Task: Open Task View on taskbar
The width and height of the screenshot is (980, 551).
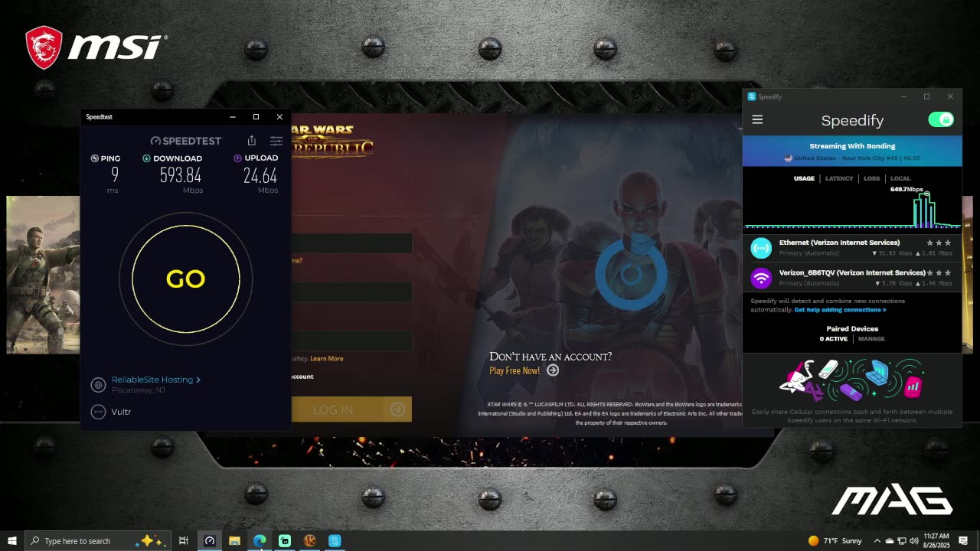Action: [184, 541]
